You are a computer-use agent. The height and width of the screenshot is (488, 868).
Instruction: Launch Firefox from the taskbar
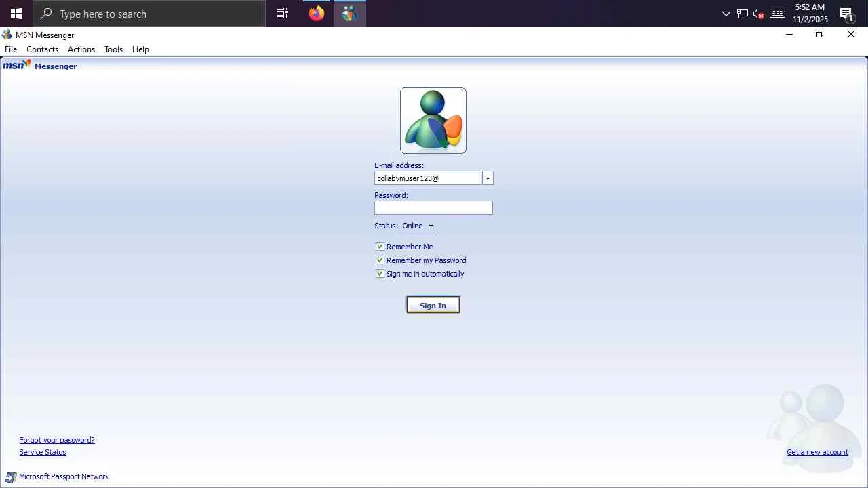(x=316, y=14)
